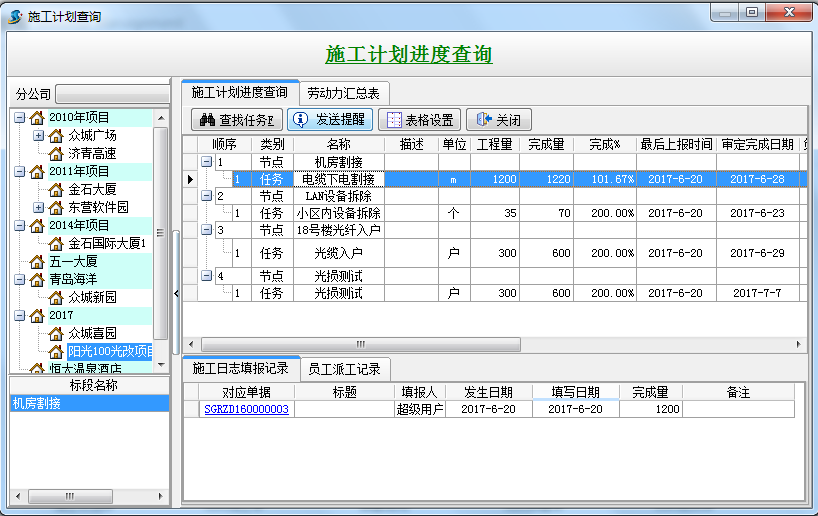Collapse node 1 机房割接 in grid
This screenshot has height=516, width=818.
[x=206, y=161]
